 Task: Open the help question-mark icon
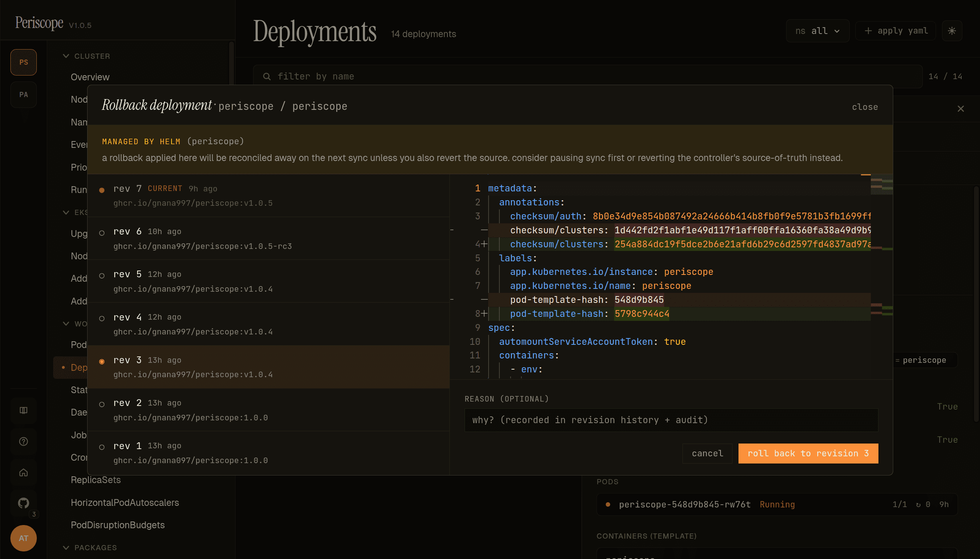[x=24, y=442]
